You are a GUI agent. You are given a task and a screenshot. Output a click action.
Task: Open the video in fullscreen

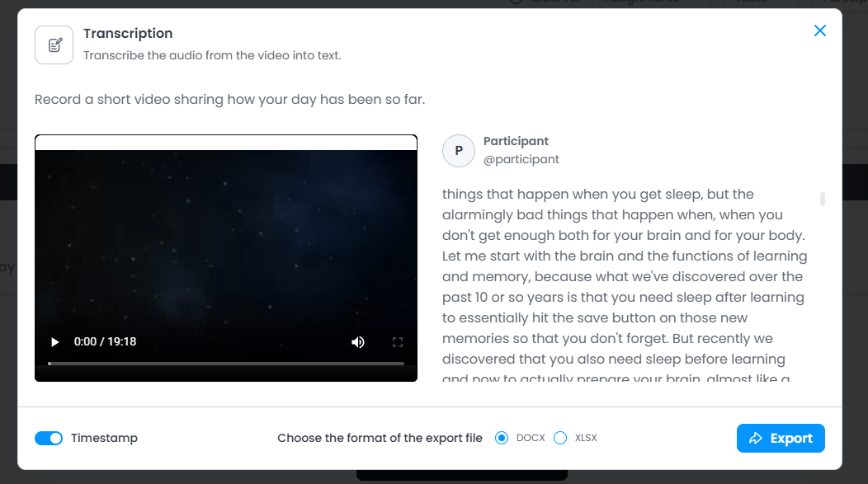click(x=398, y=342)
